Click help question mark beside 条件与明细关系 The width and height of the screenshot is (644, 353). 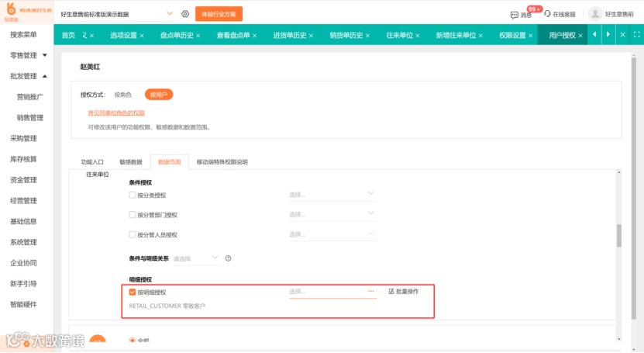[x=228, y=258]
